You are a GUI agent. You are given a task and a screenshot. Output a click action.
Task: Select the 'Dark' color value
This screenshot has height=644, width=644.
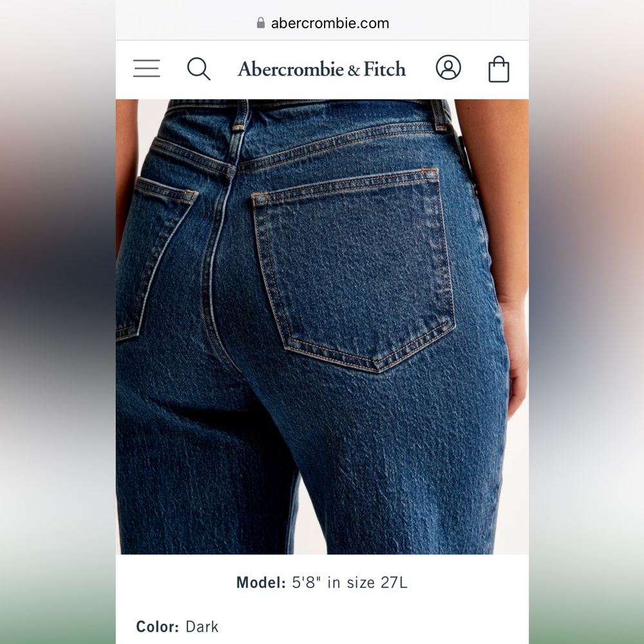(x=202, y=627)
